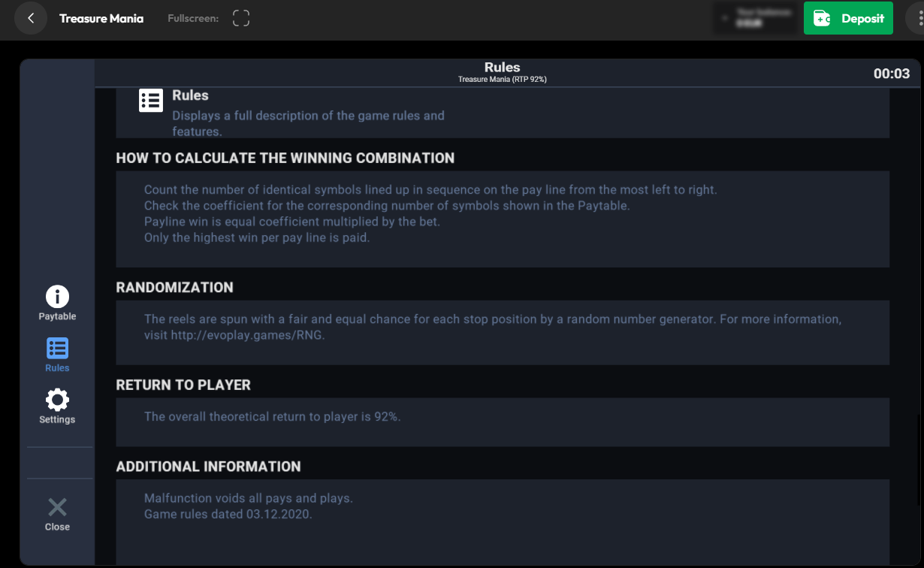Click the Additional Information heading
Image resolution: width=924 pixels, height=568 pixels.
coord(208,467)
